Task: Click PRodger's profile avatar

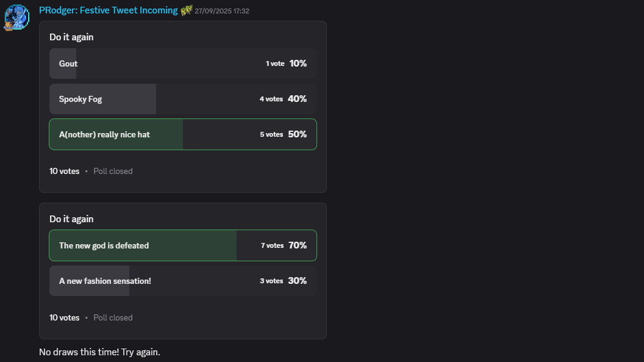Action: tap(16, 18)
